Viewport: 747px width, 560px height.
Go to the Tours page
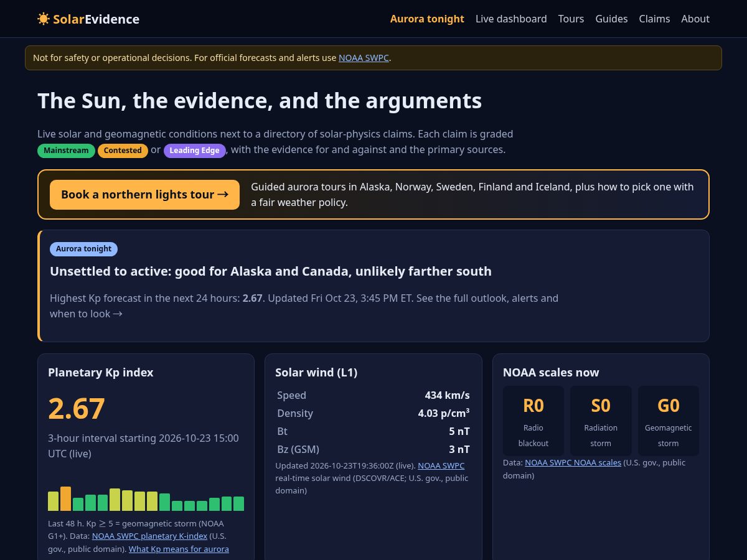[x=571, y=19]
